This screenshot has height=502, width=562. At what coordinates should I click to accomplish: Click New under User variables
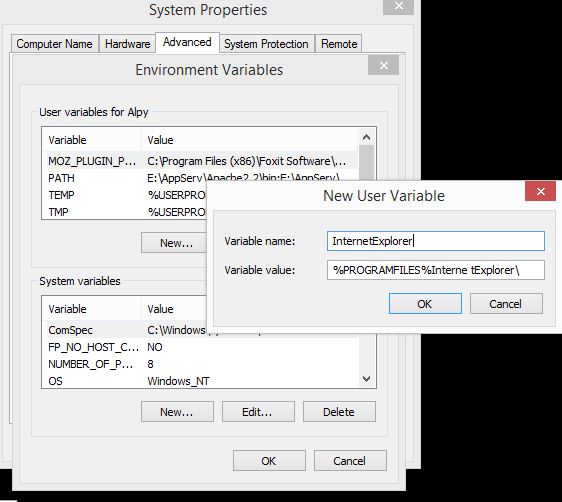point(173,243)
